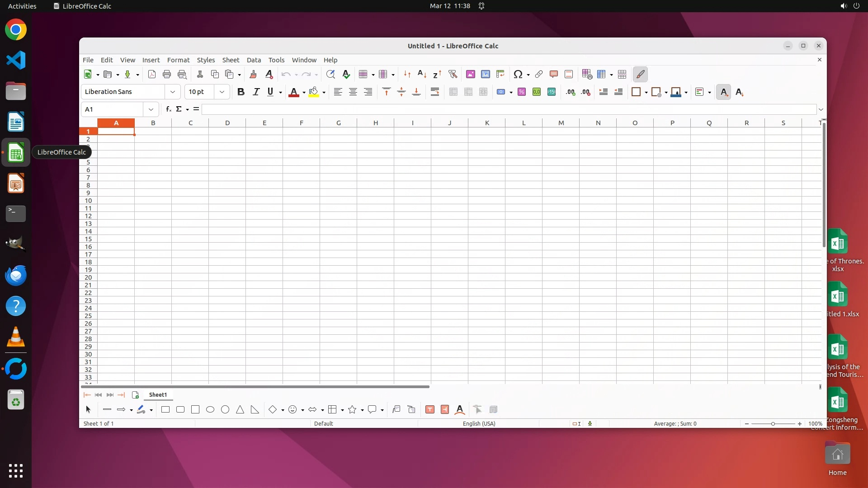Select the Ellipse shape in drawing toolbar
Image resolution: width=868 pixels, height=488 pixels.
tap(210, 410)
